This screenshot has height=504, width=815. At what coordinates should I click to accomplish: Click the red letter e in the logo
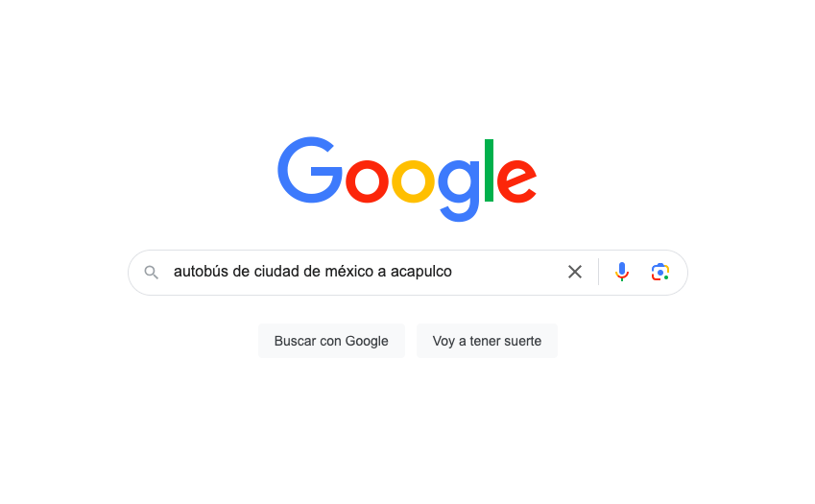(516, 180)
